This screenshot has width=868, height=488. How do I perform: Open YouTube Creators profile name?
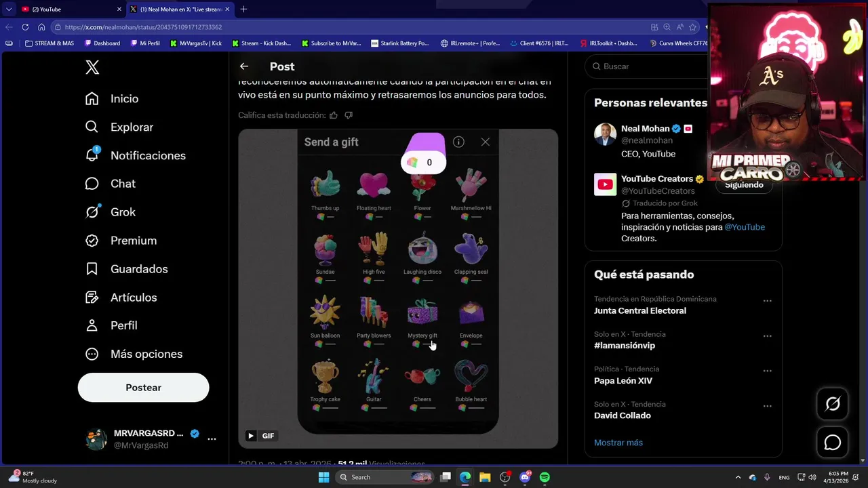657,179
